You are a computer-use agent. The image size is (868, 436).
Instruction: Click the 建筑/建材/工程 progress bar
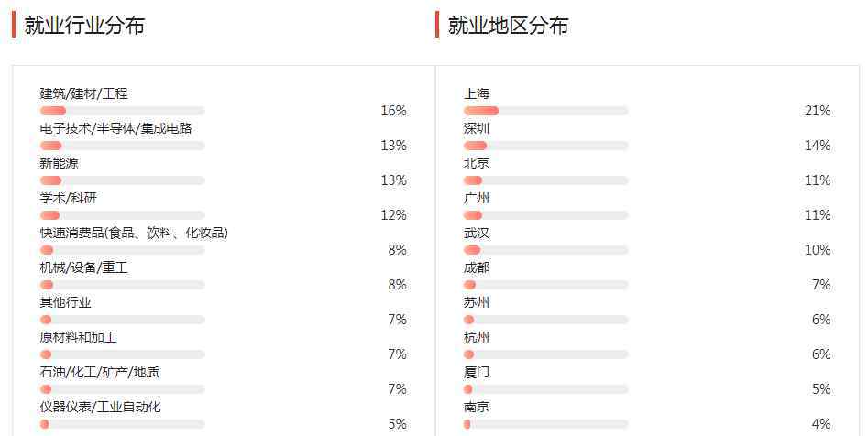coord(122,111)
